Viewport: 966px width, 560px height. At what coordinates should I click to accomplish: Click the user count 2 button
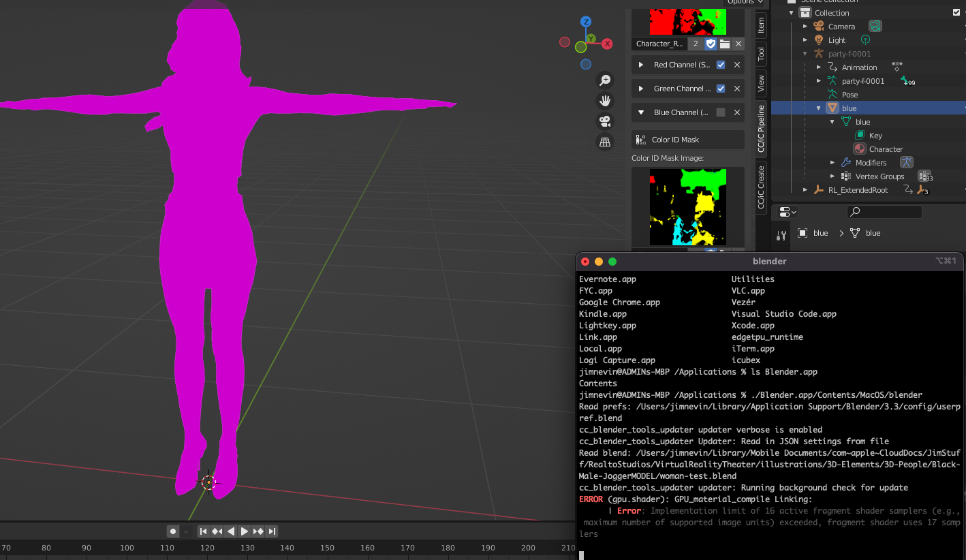tap(696, 43)
